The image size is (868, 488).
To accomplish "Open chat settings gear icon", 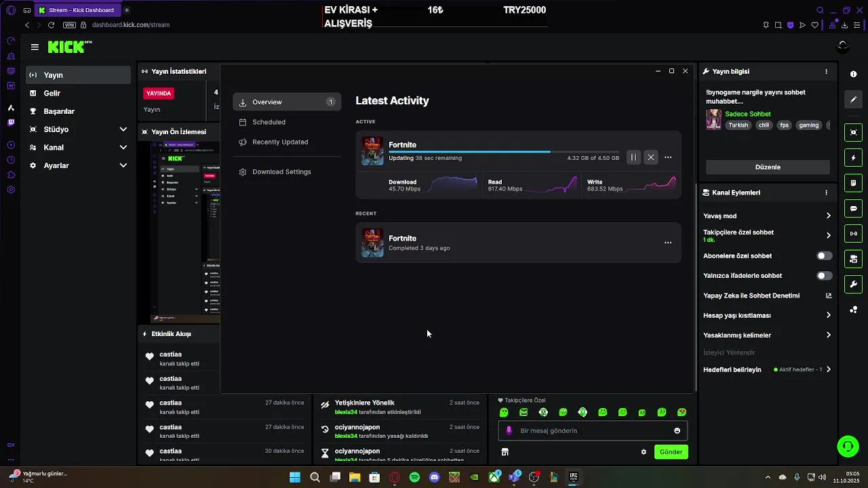I will (644, 452).
